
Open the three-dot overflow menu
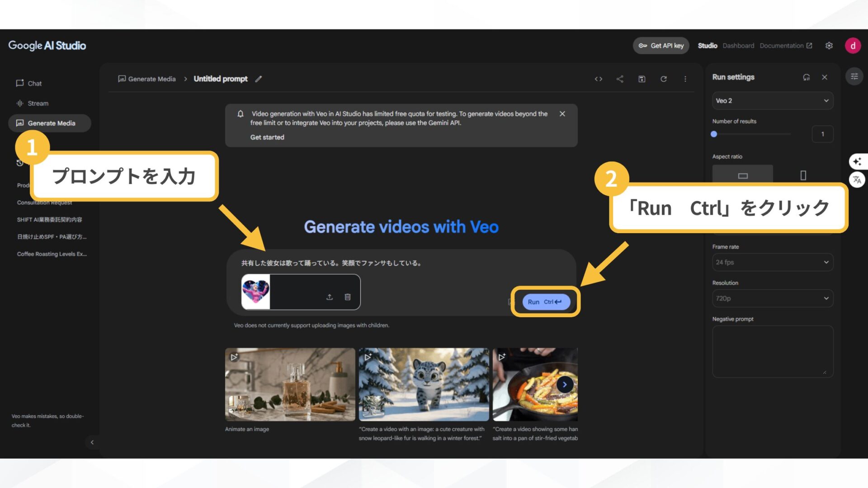point(685,79)
